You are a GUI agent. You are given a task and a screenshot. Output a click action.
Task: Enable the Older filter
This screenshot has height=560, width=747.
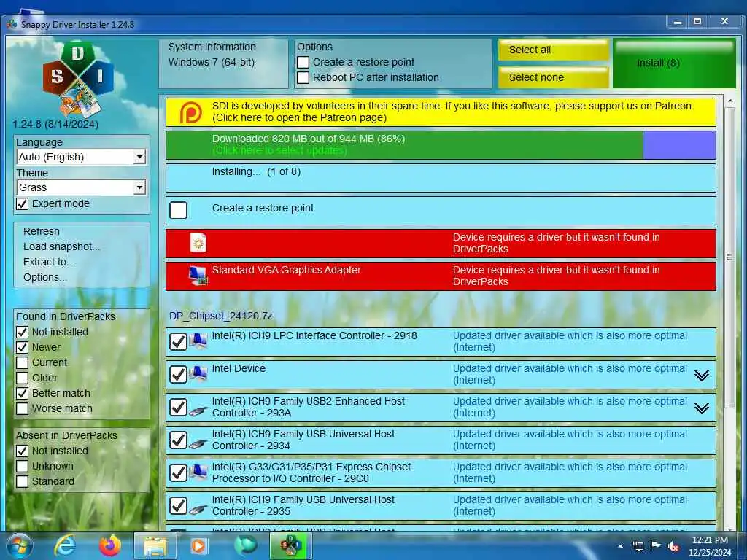[23, 378]
